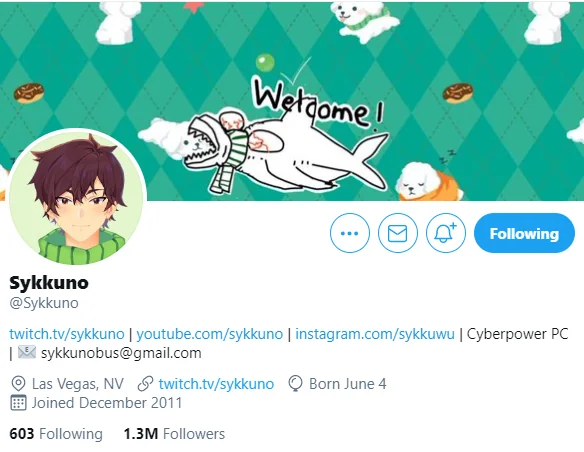View the 1.3M Followers list
The image size is (584, 452).
174,434
